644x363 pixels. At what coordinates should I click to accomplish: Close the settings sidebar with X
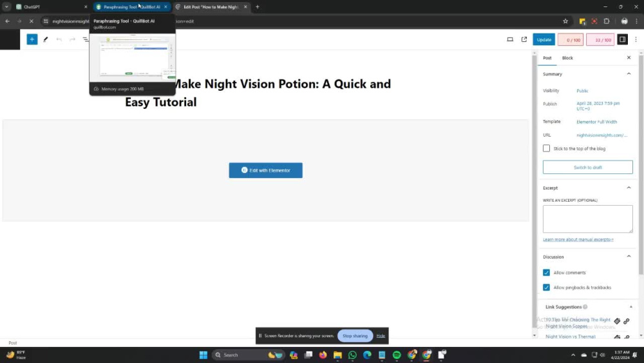629,57
